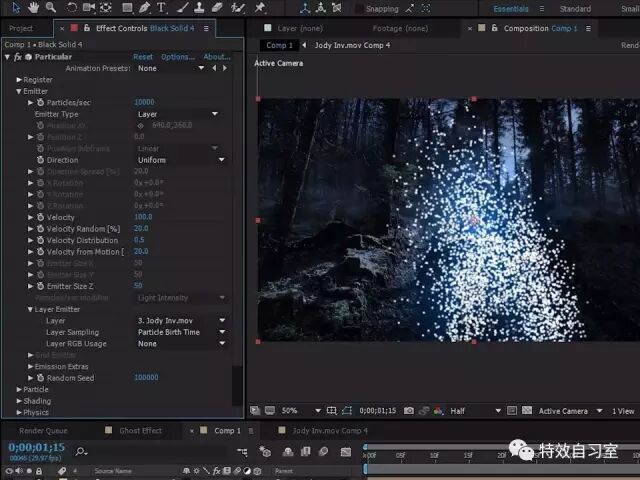
Task: Collapse the Emitter group
Action: pos(19,91)
